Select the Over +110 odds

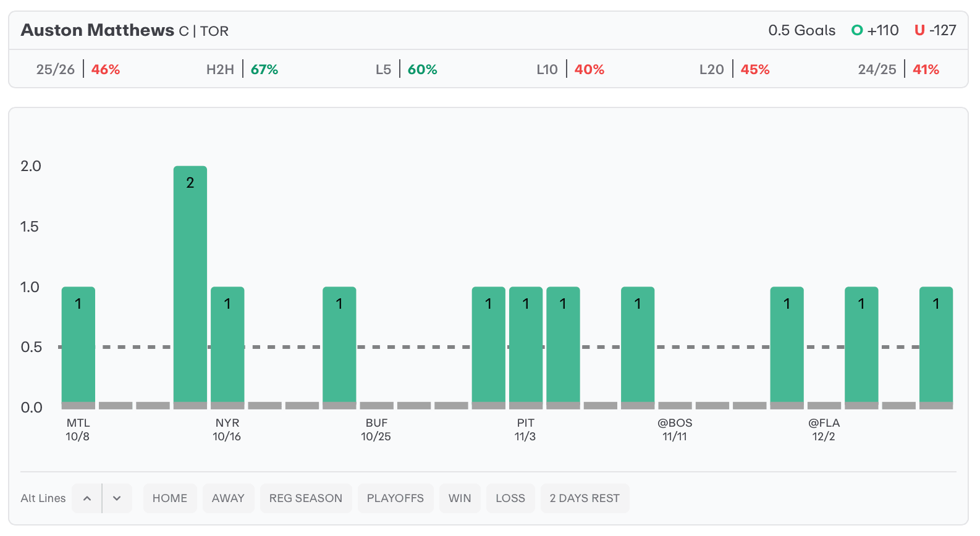point(875,30)
